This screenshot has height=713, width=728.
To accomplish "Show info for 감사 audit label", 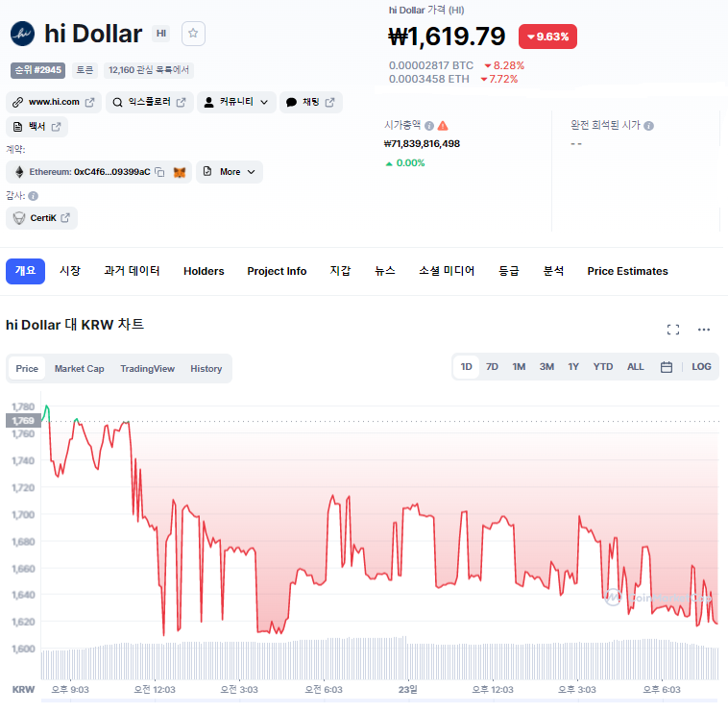I will [x=33, y=196].
